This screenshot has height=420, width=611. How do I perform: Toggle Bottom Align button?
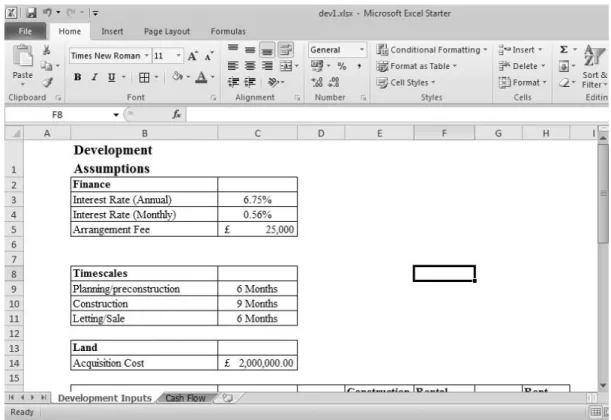[x=267, y=49]
